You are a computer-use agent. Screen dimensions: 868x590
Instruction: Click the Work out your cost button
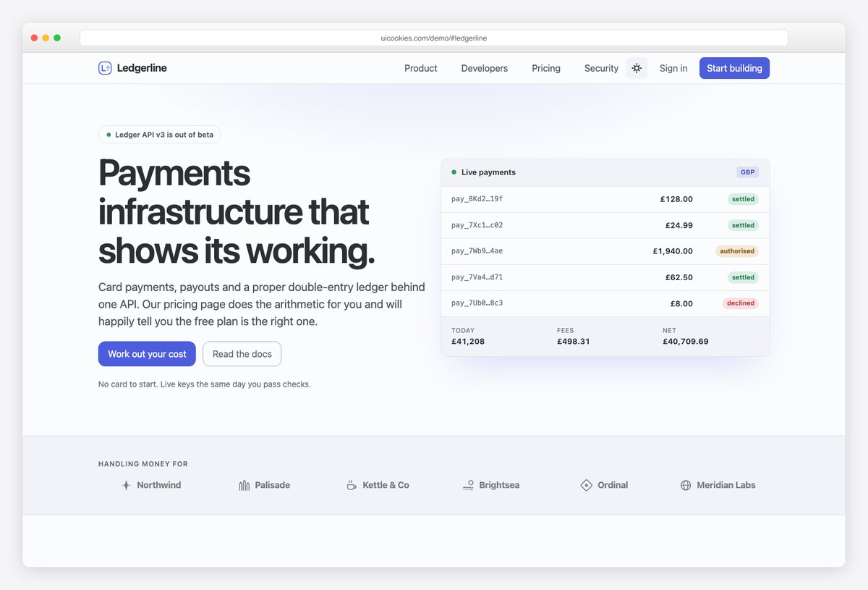click(x=147, y=354)
